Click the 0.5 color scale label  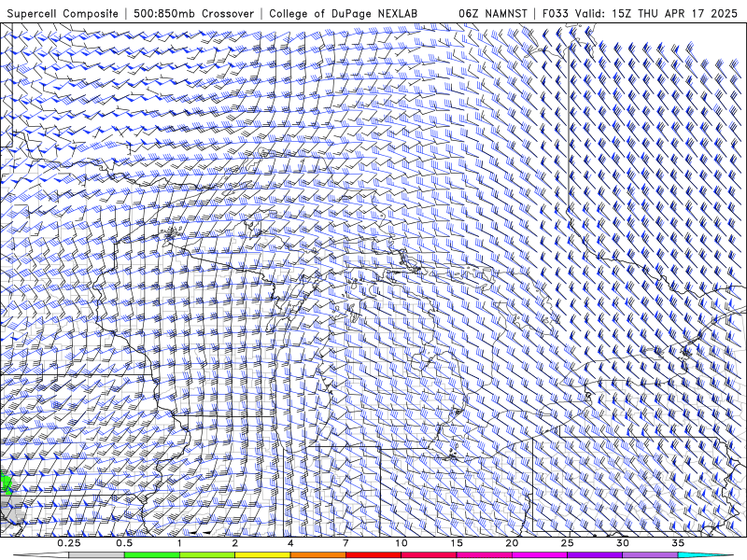click(x=124, y=543)
